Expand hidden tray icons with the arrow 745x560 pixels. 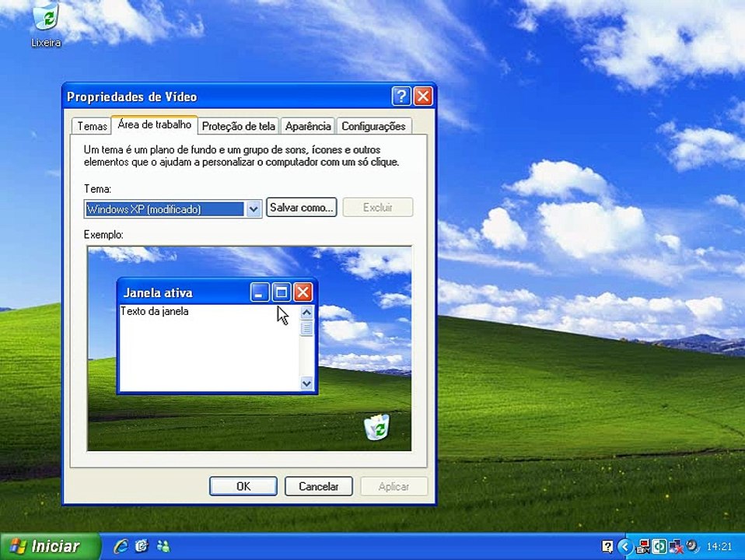[x=625, y=547]
